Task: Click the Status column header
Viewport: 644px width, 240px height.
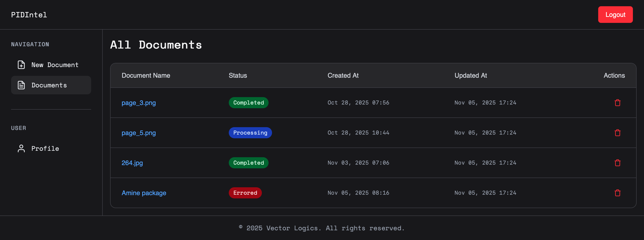Action: tap(238, 76)
